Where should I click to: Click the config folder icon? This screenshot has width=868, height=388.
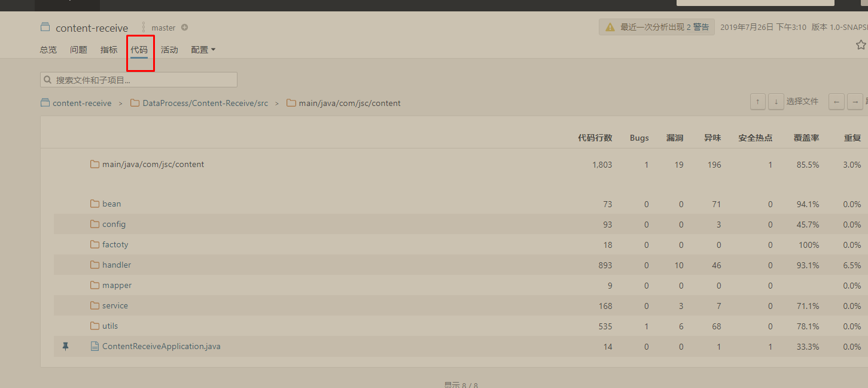(x=95, y=224)
